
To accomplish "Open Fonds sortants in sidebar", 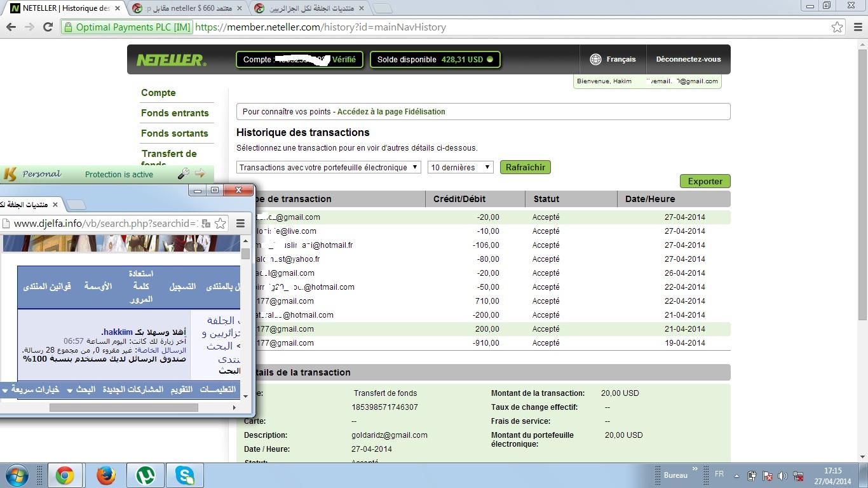I will coord(175,133).
